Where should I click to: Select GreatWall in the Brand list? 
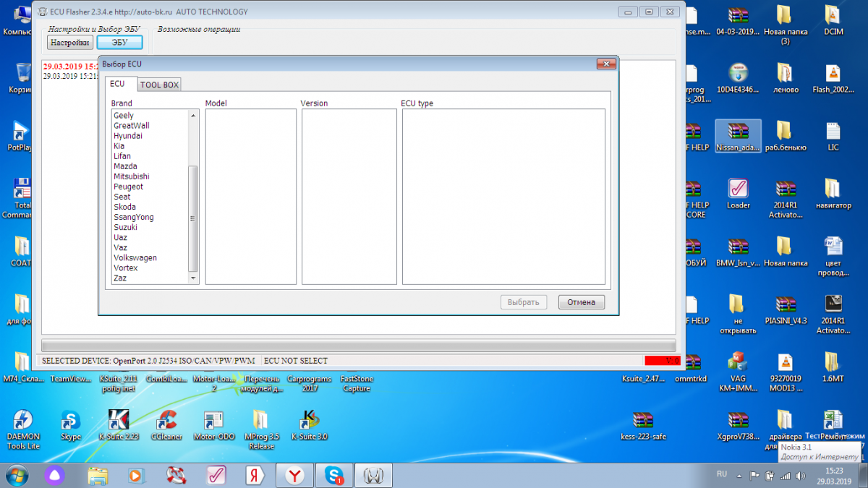pyautogui.click(x=132, y=126)
